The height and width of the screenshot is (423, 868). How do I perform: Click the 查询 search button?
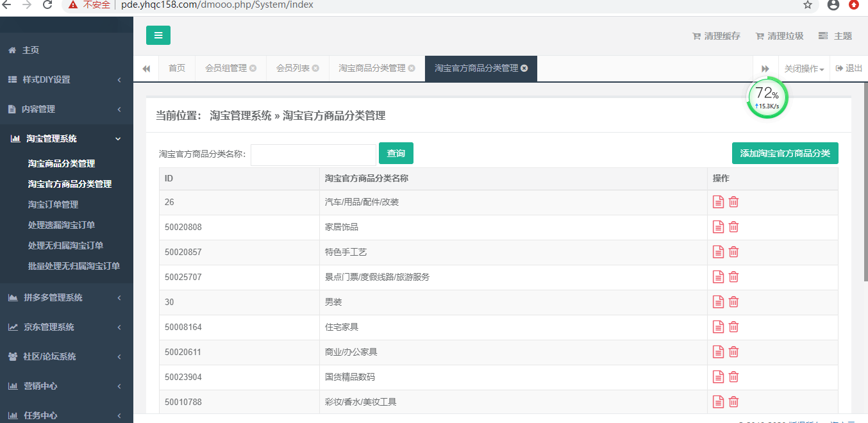pos(396,153)
